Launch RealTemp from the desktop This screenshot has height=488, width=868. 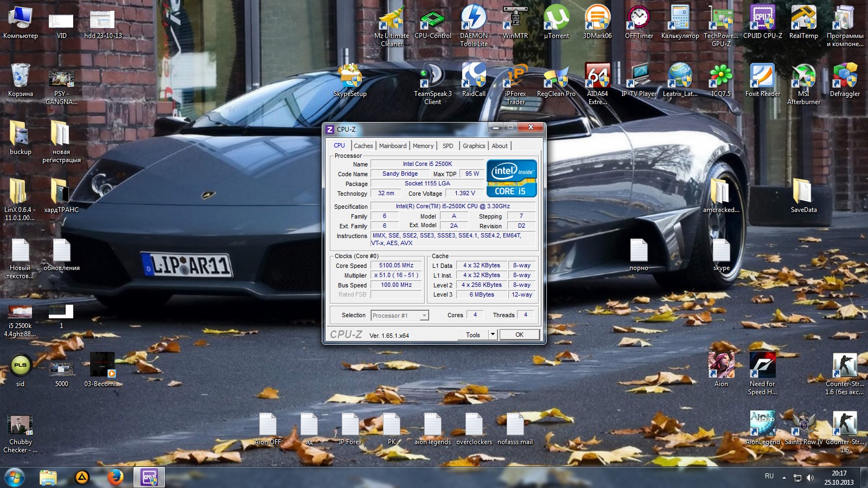[803, 22]
